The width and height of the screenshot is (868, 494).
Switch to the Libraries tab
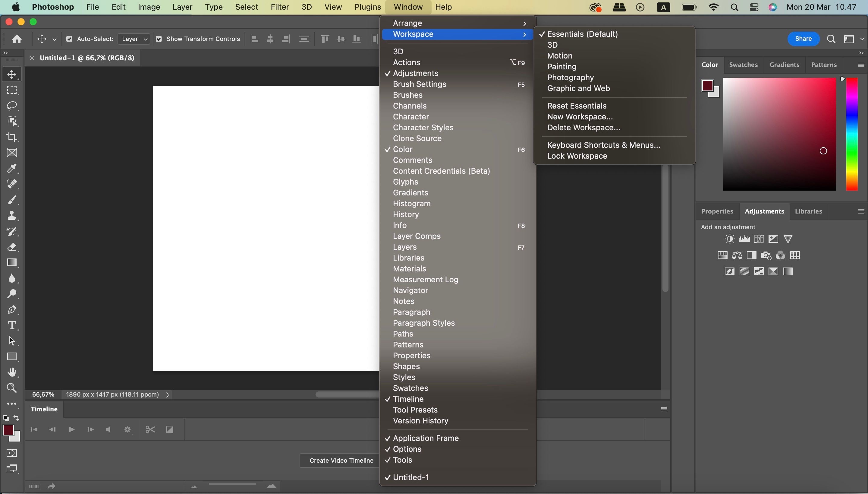(x=808, y=211)
